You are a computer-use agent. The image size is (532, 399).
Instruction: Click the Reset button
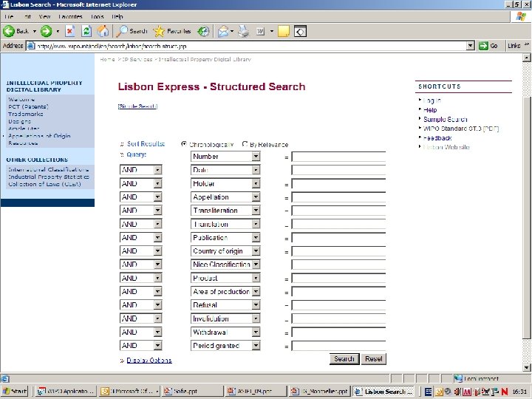[x=374, y=359]
